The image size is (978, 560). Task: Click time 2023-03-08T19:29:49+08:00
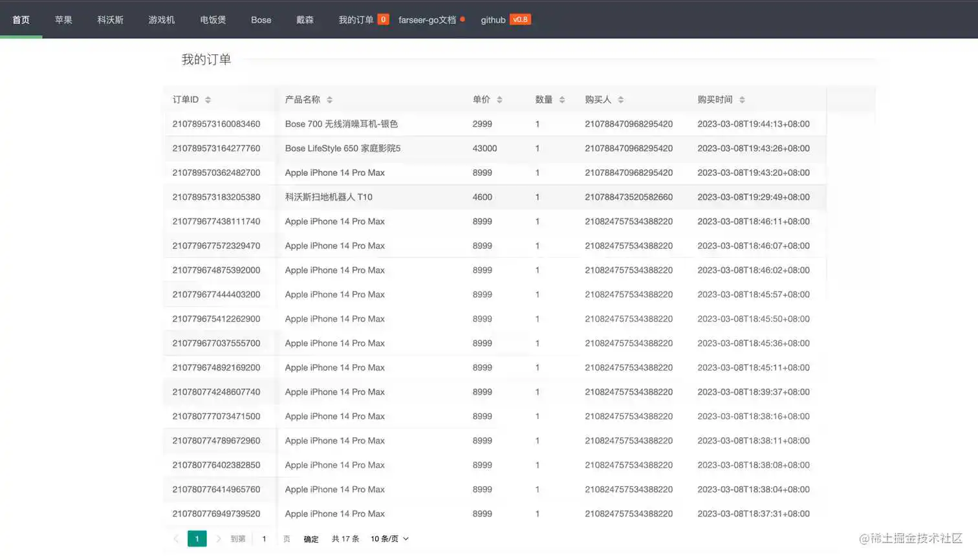coord(754,197)
